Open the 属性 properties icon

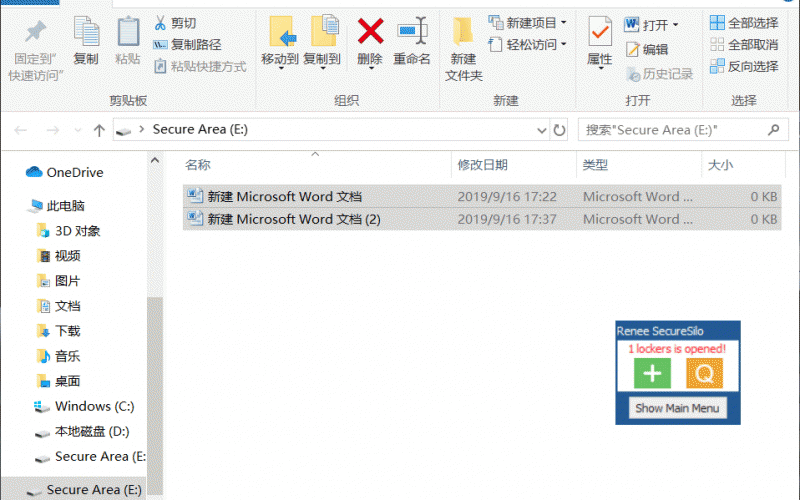pos(599,32)
